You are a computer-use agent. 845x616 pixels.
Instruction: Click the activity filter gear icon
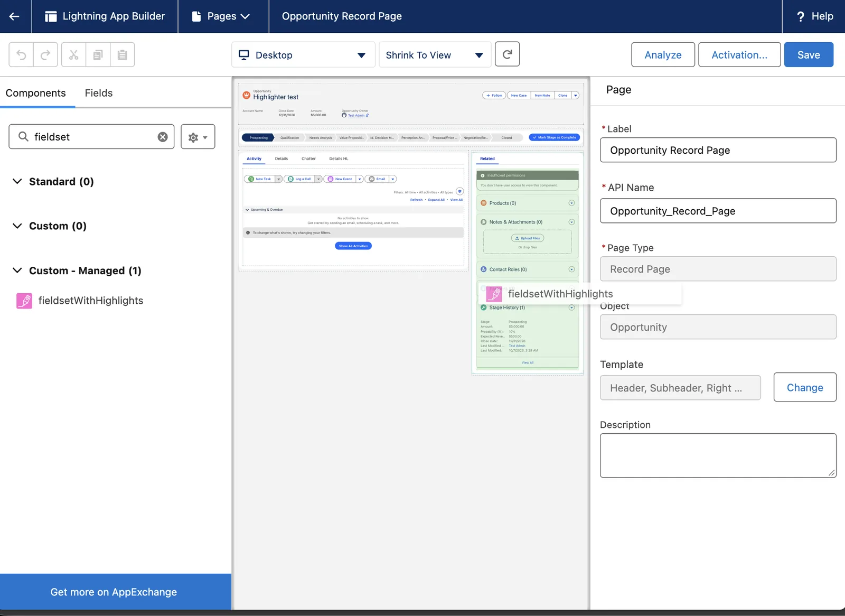click(x=459, y=191)
